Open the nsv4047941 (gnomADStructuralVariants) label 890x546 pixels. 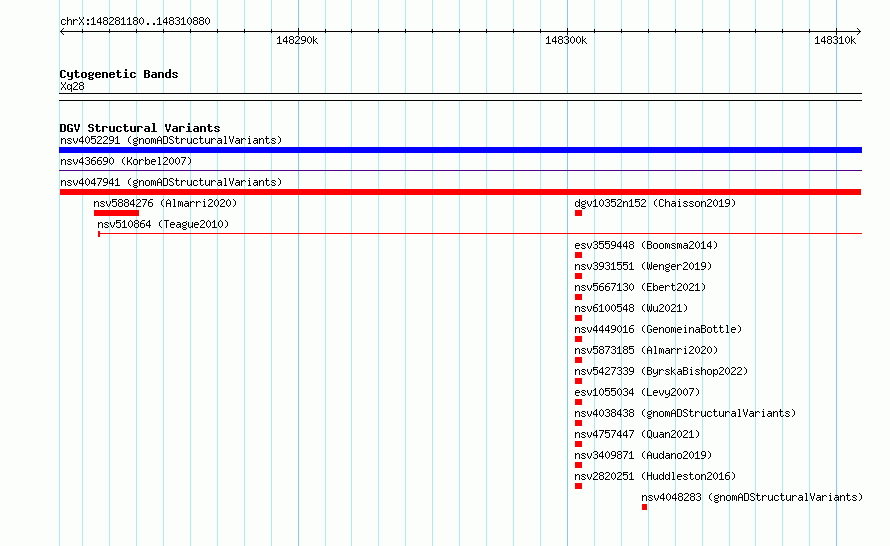pos(171,182)
